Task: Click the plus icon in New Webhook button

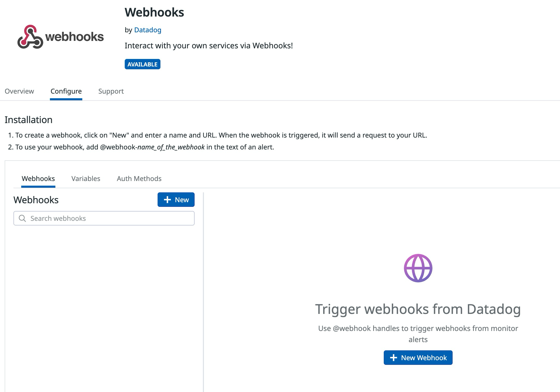Action: pos(393,358)
